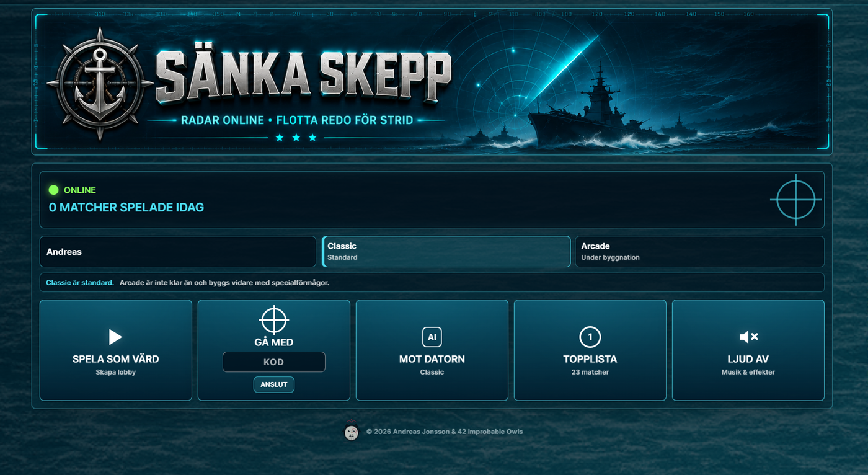Click the 'Under byggnation' caption
The width and height of the screenshot is (868, 475).
(x=610, y=257)
